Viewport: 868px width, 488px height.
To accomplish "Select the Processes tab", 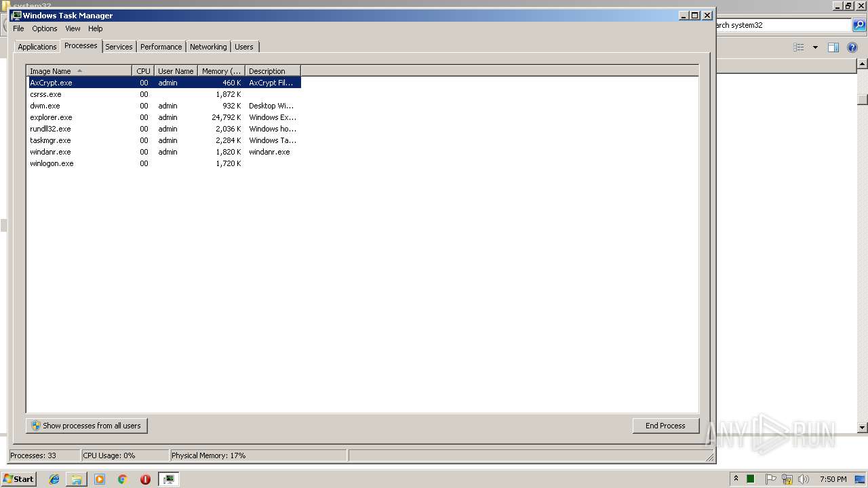I will click(x=81, y=45).
